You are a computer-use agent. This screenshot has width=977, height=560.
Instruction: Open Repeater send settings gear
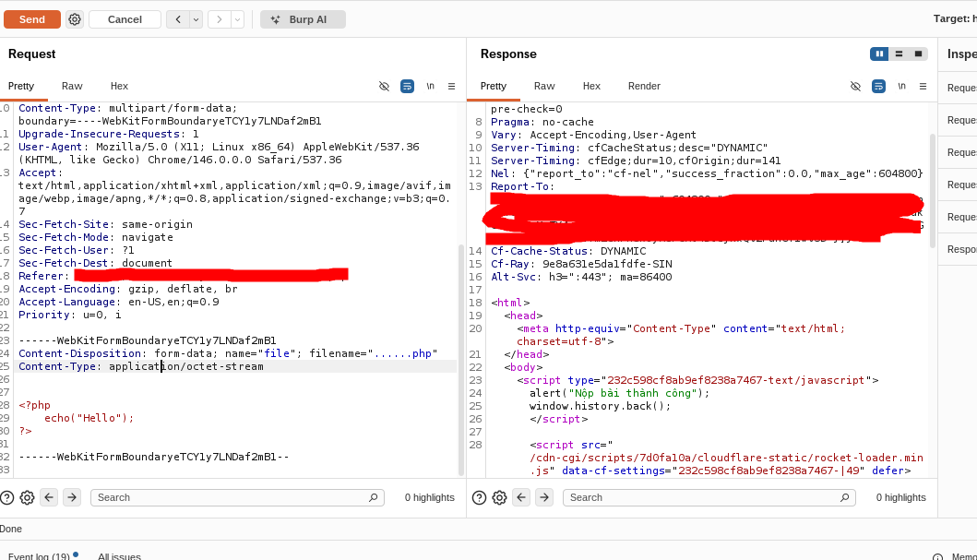[x=75, y=19]
